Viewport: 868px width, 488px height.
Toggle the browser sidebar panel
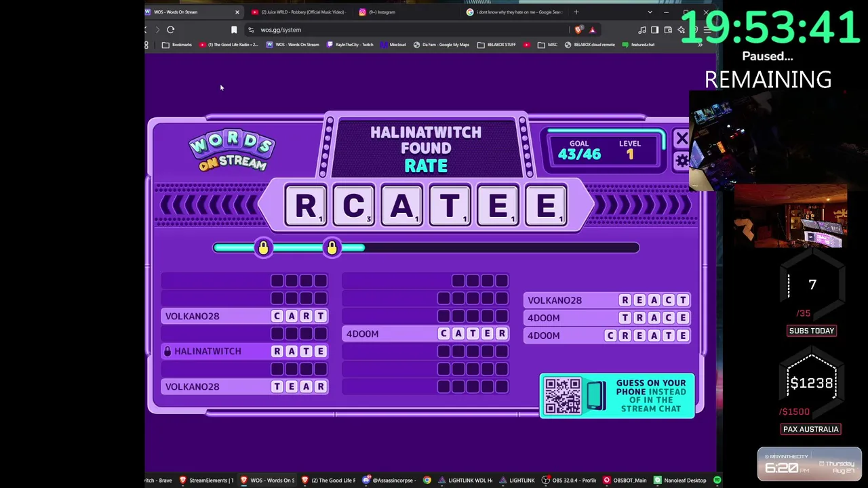click(x=655, y=30)
